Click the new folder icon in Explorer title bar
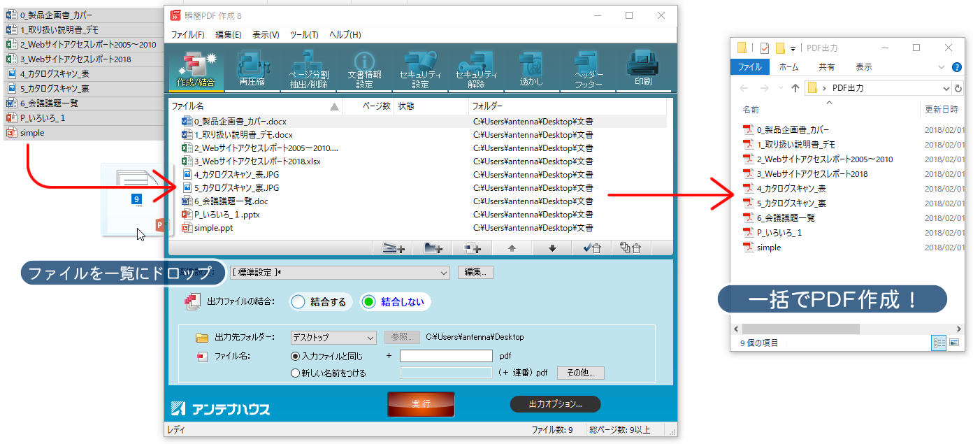980x444 pixels. pos(780,48)
